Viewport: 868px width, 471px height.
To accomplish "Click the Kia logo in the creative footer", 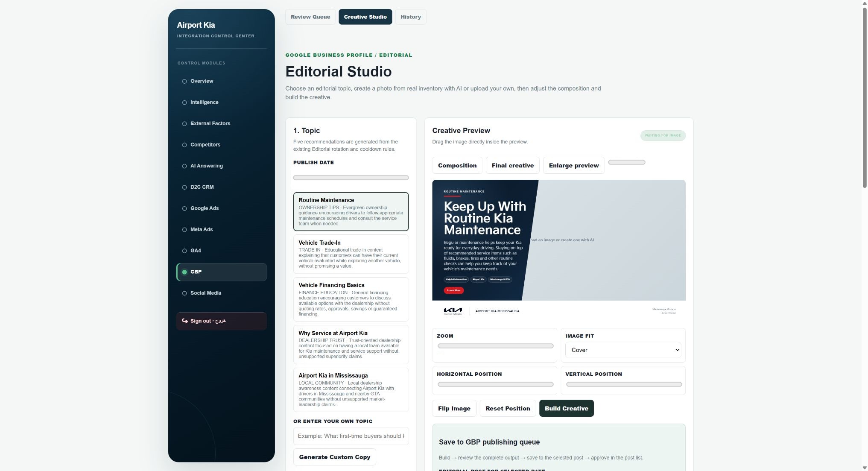I will 453,311.
